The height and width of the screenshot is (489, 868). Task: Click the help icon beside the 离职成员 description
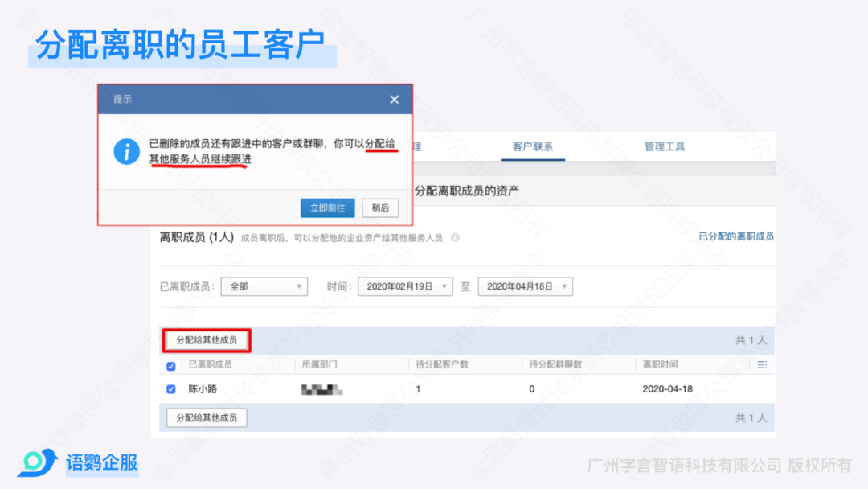coord(455,238)
